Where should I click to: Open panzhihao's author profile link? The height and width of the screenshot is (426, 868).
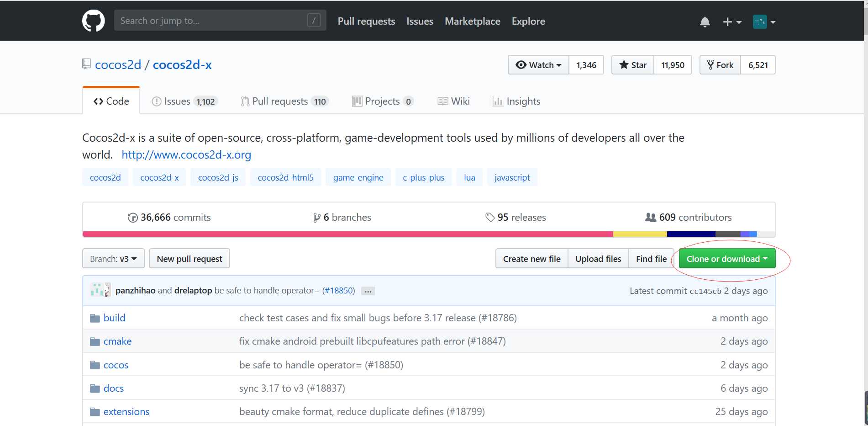point(136,291)
